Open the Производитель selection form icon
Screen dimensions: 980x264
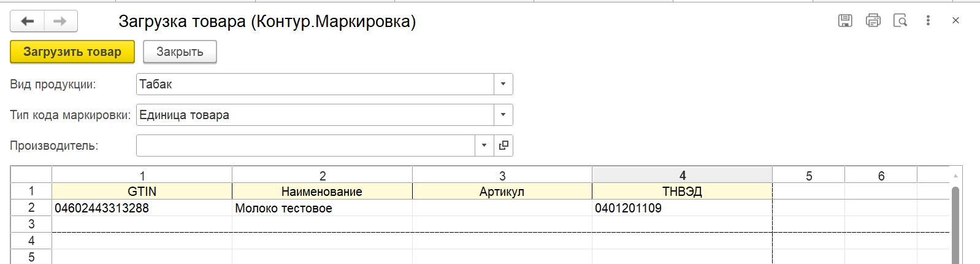coord(503,146)
